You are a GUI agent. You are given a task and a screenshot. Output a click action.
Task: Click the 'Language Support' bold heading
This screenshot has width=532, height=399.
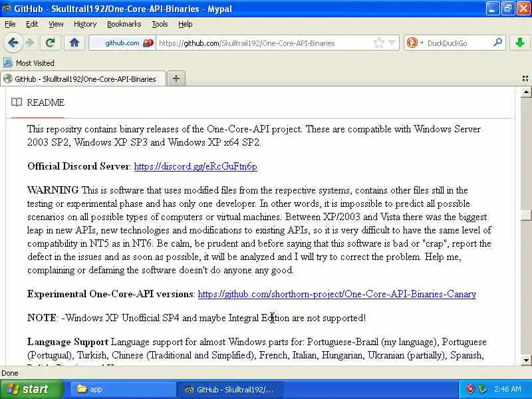[x=68, y=342]
